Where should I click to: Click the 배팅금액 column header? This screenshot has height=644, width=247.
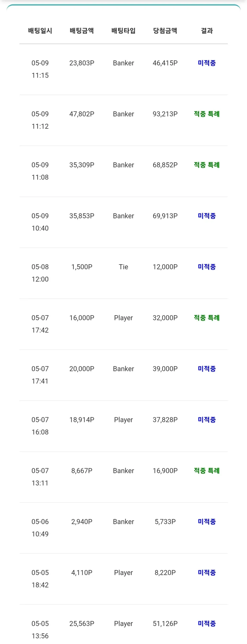pos(82,31)
